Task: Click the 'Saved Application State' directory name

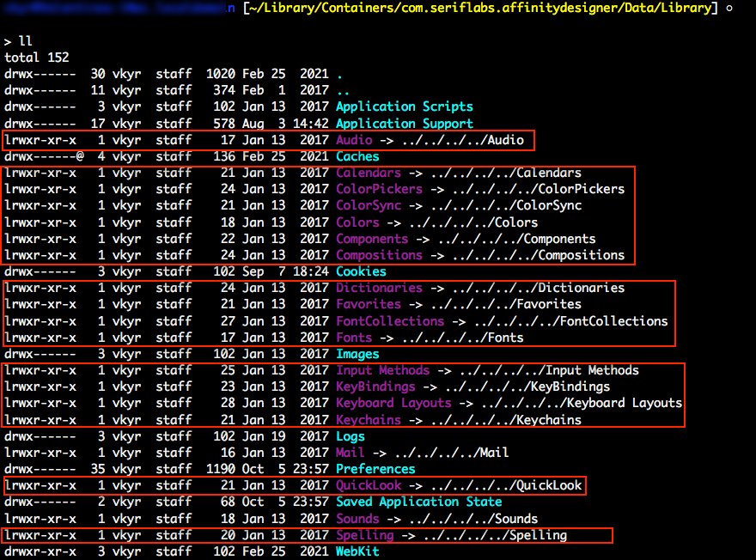Action: click(419, 502)
